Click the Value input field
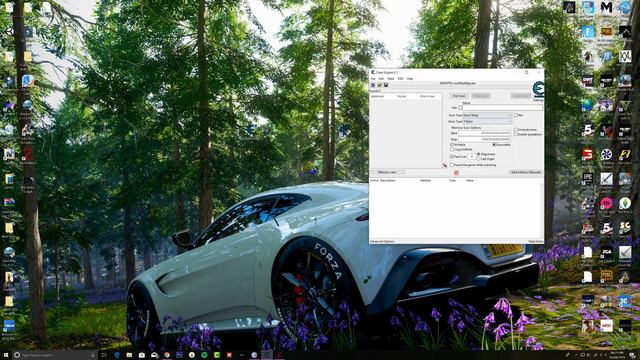 503,108
